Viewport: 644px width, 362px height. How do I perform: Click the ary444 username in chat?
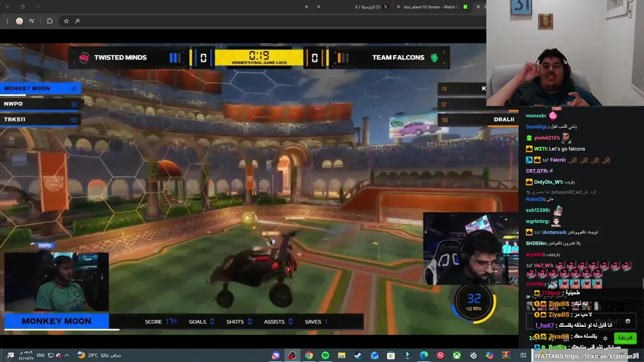[535, 254]
